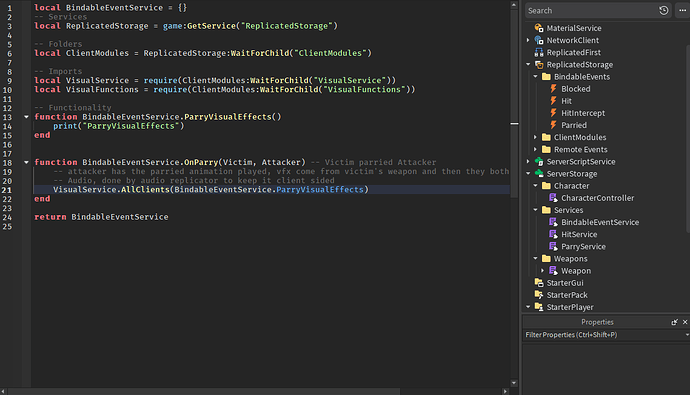The width and height of the screenshot is (690, 395).
Task: Select the MaterialService label
Action: [x=574, y=28]
